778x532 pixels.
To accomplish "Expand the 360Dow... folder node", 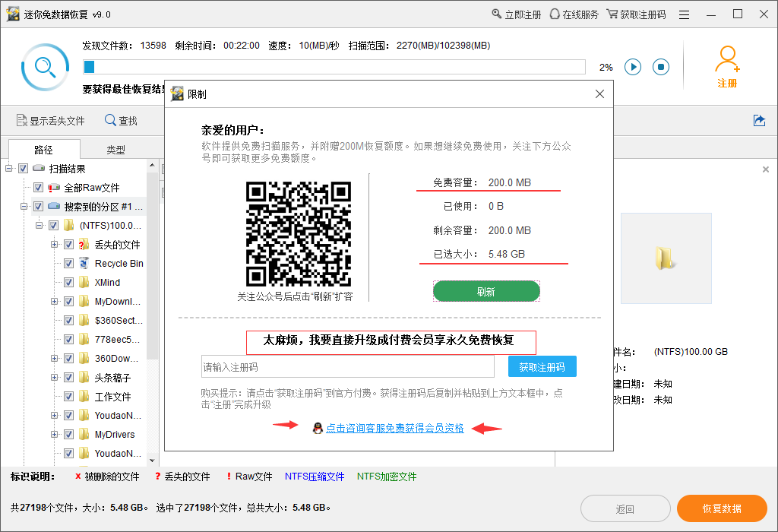I will pos(55,358).
